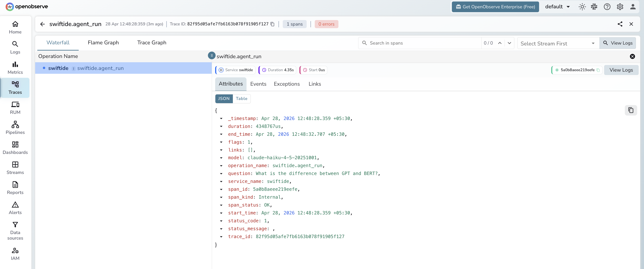Share this trace link
The height and width of the screenshot is (269, 644).
click(620, 24)
